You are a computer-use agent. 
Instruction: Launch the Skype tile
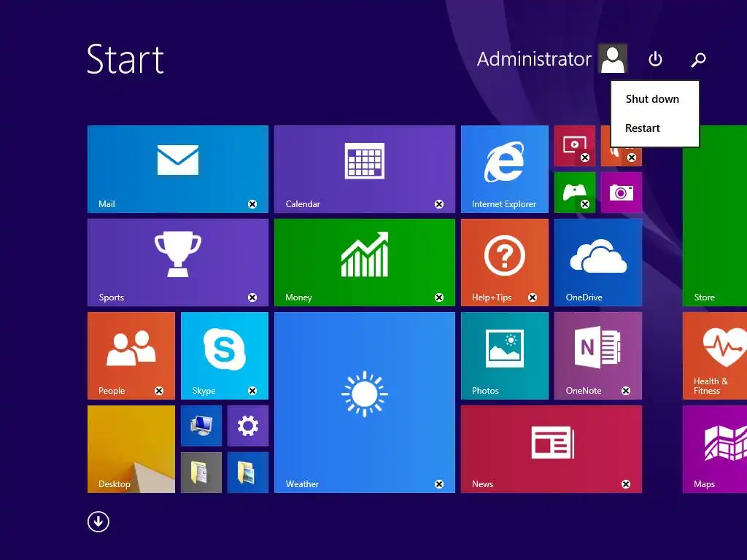pos(225,356)
